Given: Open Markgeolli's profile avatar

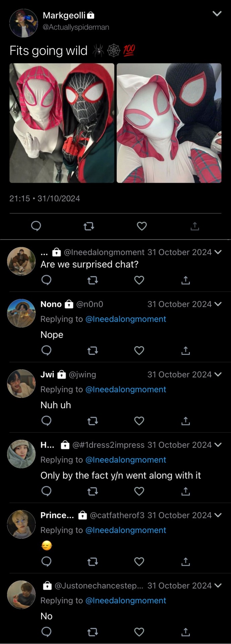Looking at the screenshot, I should click(x=23, y=23).
